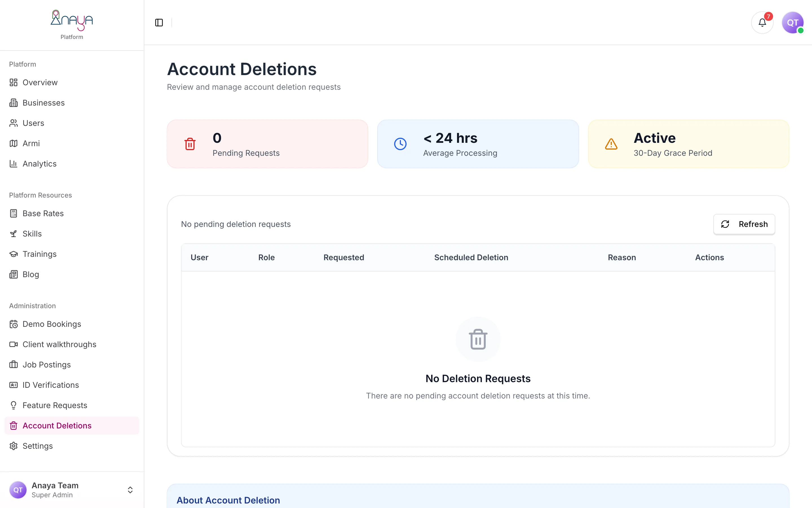Click the Average Processing card
Screen dimensions: 812x508
pos(478,144)
